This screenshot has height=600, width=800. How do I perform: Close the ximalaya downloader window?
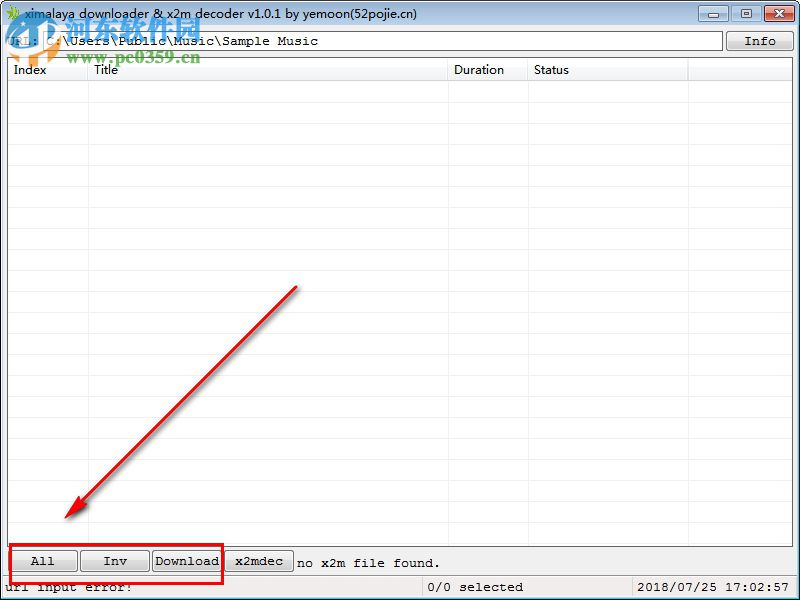coord(779,14)
